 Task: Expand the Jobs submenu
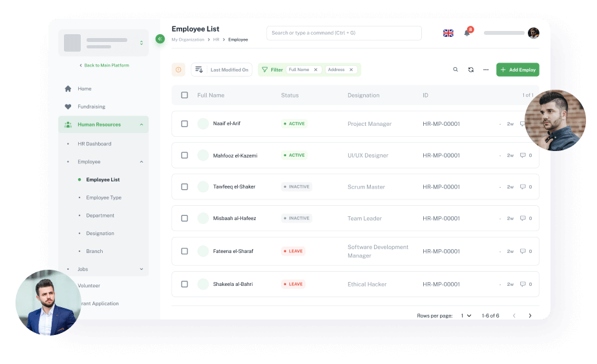click(x=141, y=269)
